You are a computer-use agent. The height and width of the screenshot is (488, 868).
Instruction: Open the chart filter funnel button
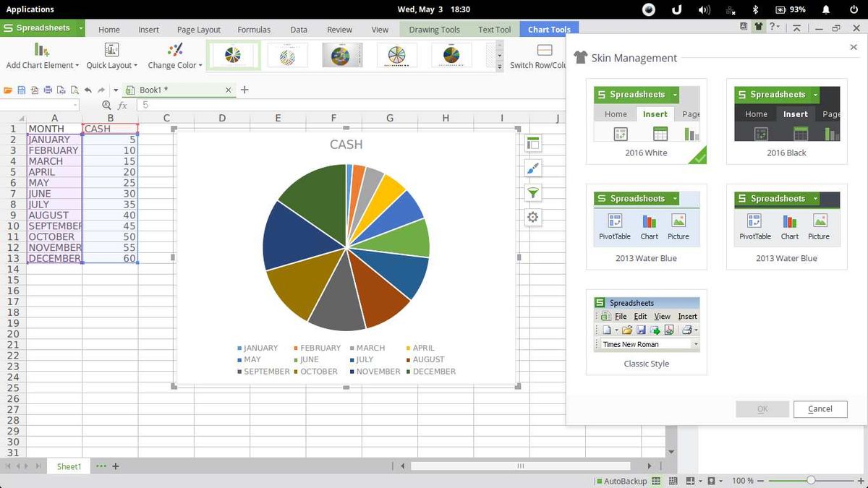click(x=533, y=193)
